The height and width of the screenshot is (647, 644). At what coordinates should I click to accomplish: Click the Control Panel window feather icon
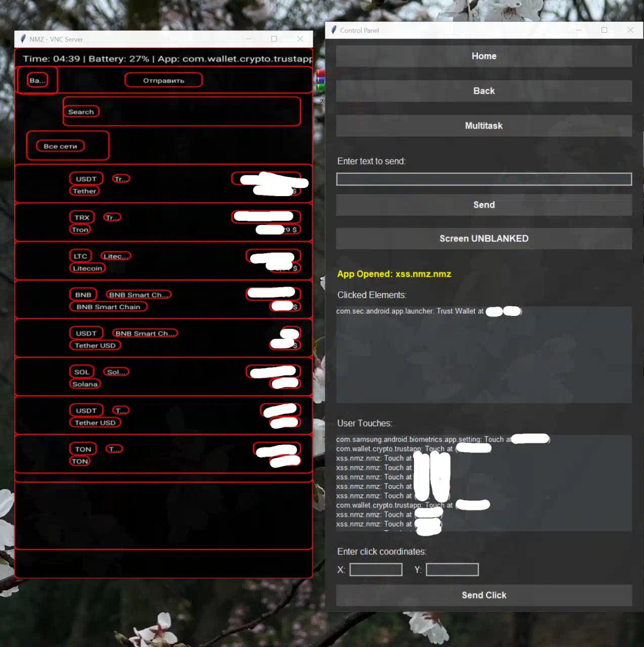[x=334, y=30]
